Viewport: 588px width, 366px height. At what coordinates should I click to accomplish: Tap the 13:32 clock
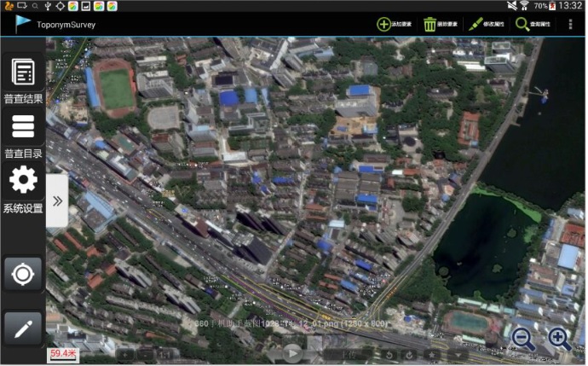570,6
